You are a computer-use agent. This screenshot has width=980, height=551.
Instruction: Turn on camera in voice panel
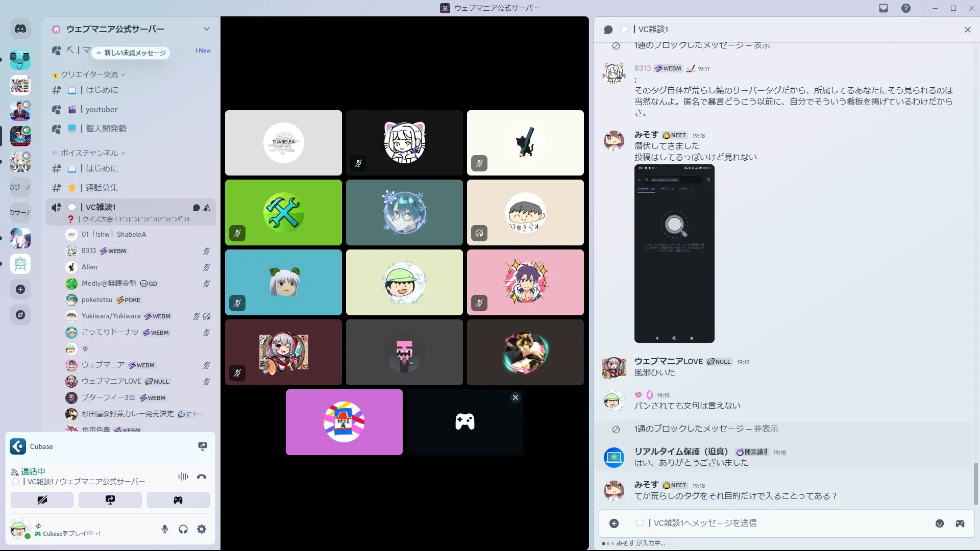pyautogui.click(x=42, y=500)
